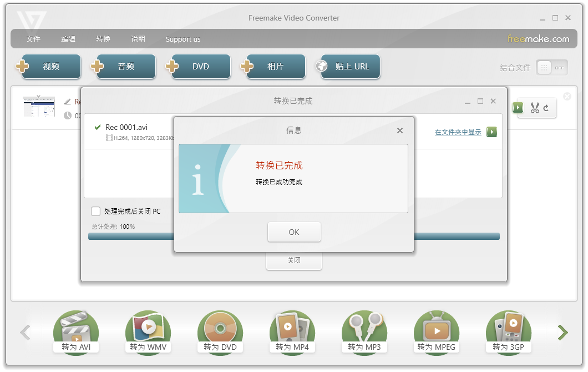Expand the 视频 add video button
Image resolution: width=588 pixels, height=372 pixels.
[50, 66]
